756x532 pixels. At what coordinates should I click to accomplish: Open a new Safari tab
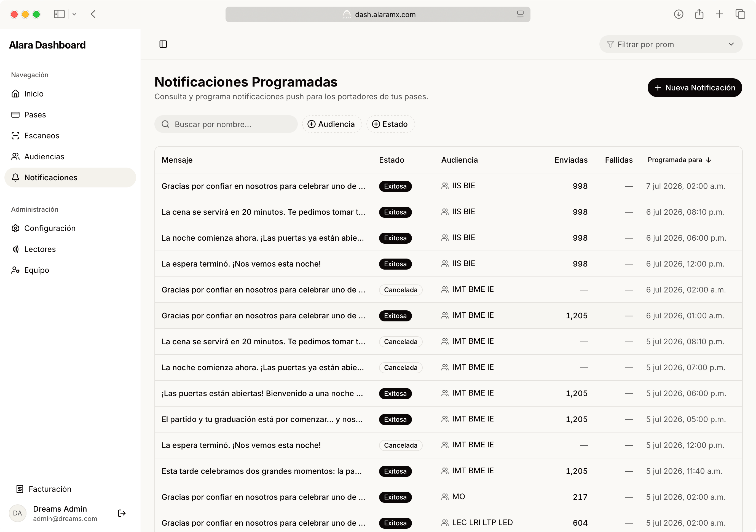pos(719,14)
